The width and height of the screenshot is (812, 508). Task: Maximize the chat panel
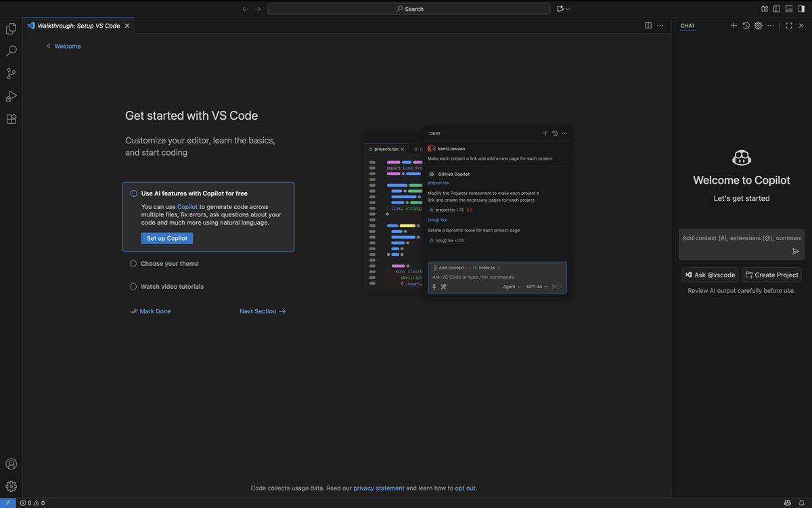[789, 26]
